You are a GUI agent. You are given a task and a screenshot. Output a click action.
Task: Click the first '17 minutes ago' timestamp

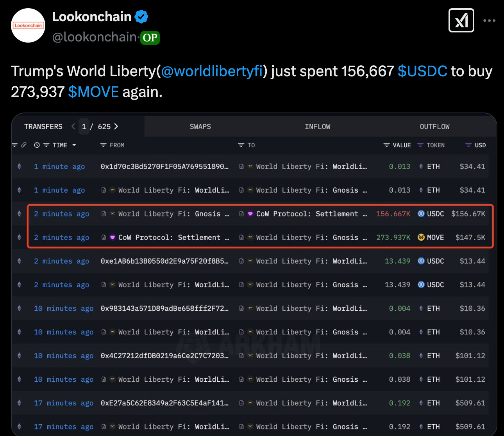[x=64, y=403]
